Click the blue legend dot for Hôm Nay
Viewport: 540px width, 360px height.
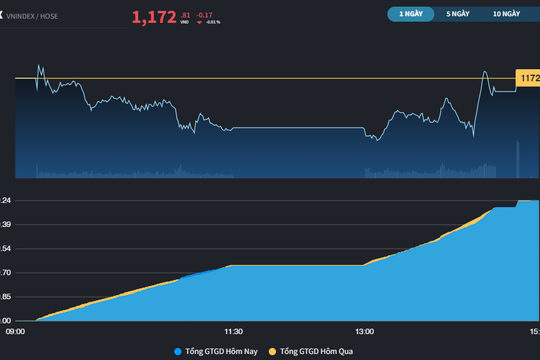(178, 351)
